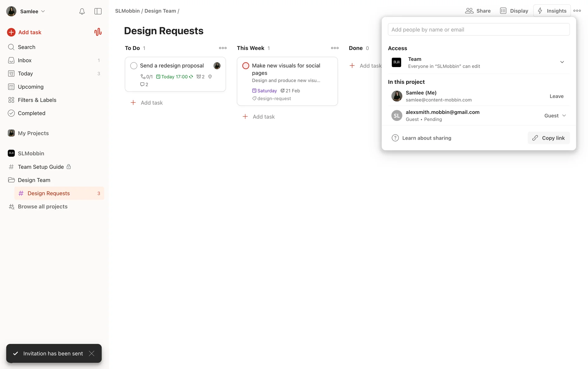Open the Inbox view
This screenshot has width=588, height=369.
tap(24, 60)
